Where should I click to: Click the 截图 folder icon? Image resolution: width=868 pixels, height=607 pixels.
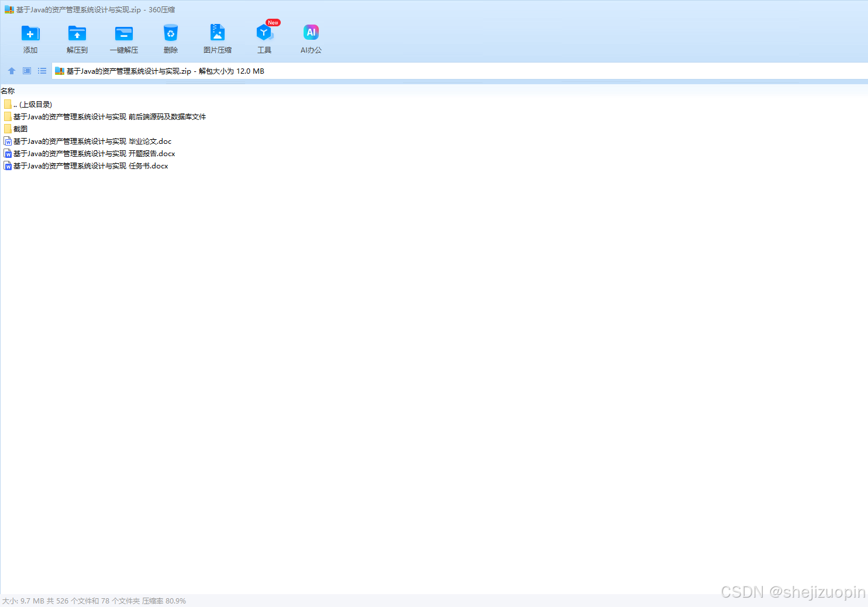(x=8, y=129)
